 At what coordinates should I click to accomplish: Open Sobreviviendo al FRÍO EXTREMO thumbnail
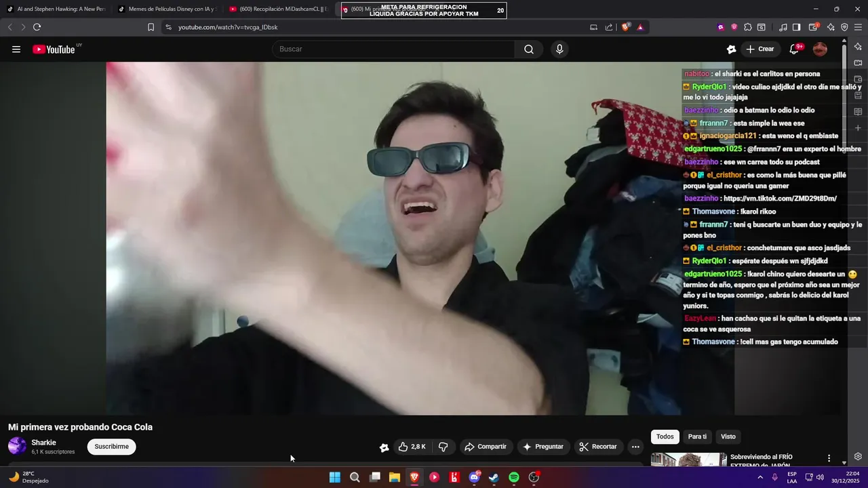click(688, 460)
